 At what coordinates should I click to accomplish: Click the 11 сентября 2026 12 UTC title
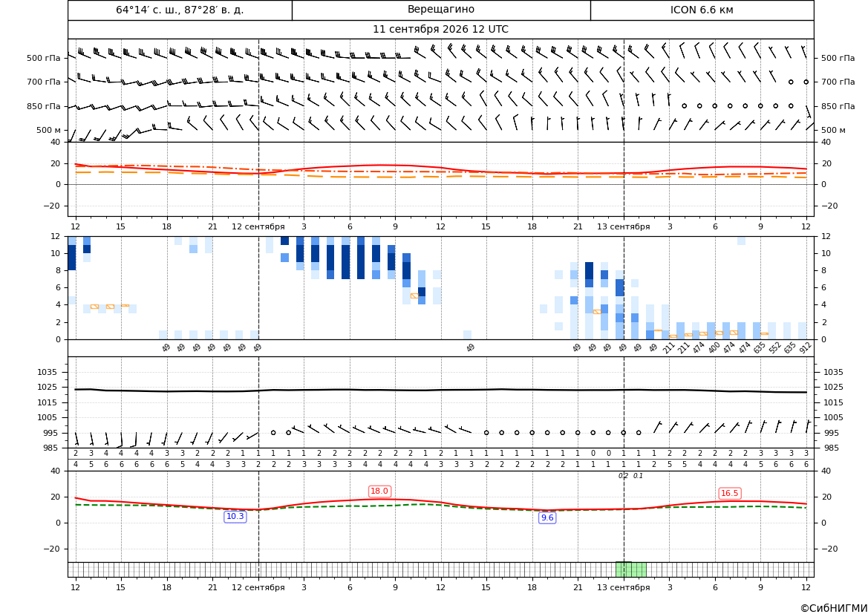pyautogui.click(x=440, y=30)
